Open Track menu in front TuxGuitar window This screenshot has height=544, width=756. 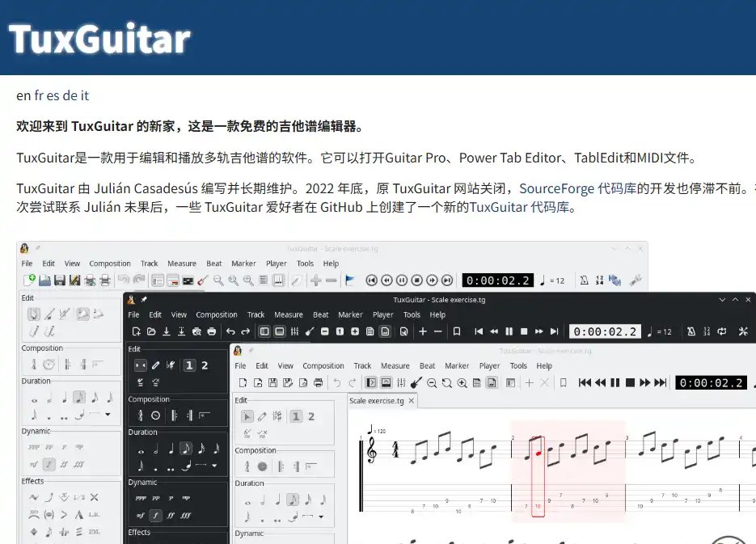[362, 365]
